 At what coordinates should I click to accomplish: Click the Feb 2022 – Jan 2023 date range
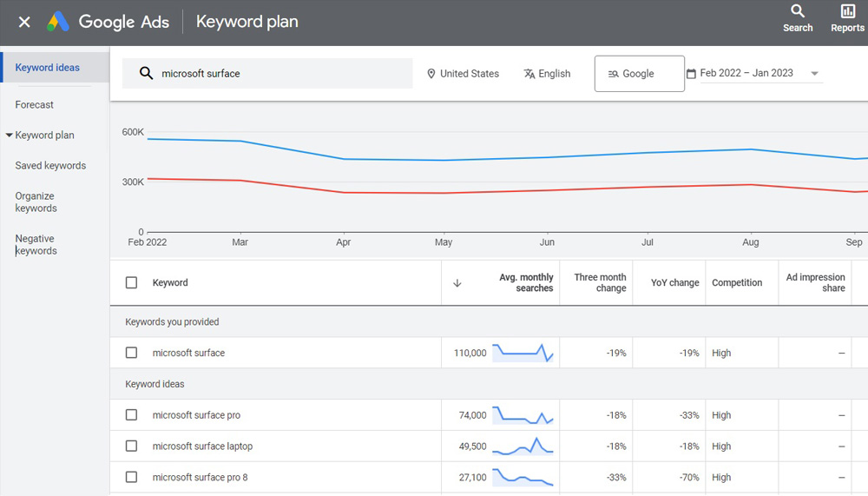point(746,73)
